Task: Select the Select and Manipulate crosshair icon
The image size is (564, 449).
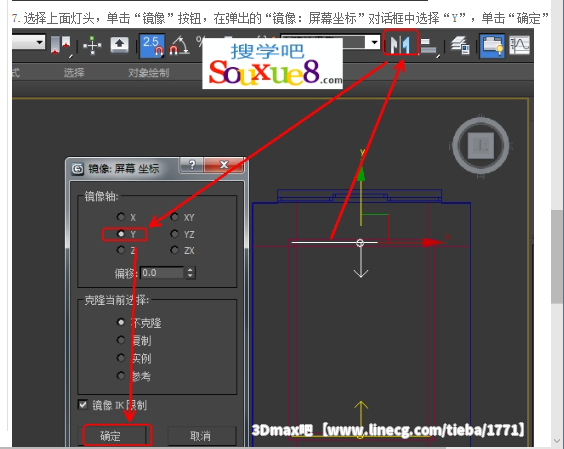Action: pos(92,46)
